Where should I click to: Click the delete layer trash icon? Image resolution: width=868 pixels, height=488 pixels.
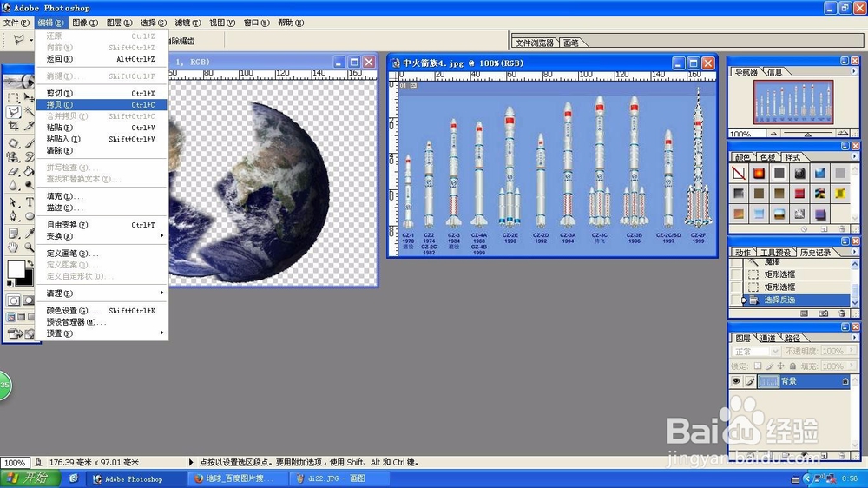[x=843, y=456]
